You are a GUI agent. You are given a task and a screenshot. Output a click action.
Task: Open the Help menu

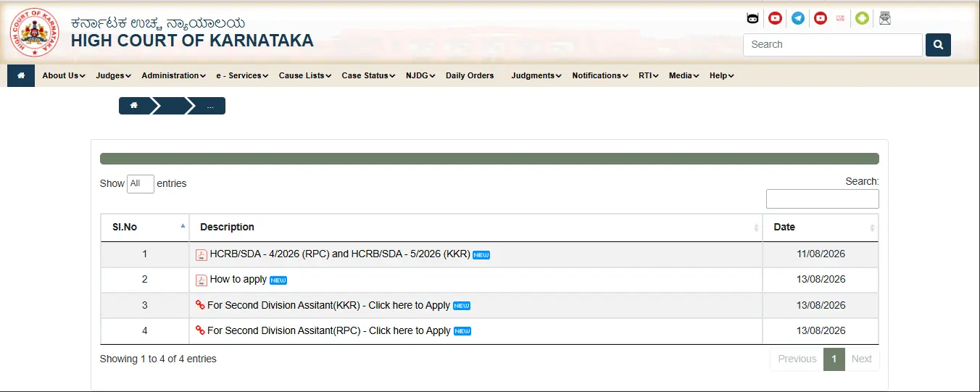pyautogui.click(x=721, y=75)
